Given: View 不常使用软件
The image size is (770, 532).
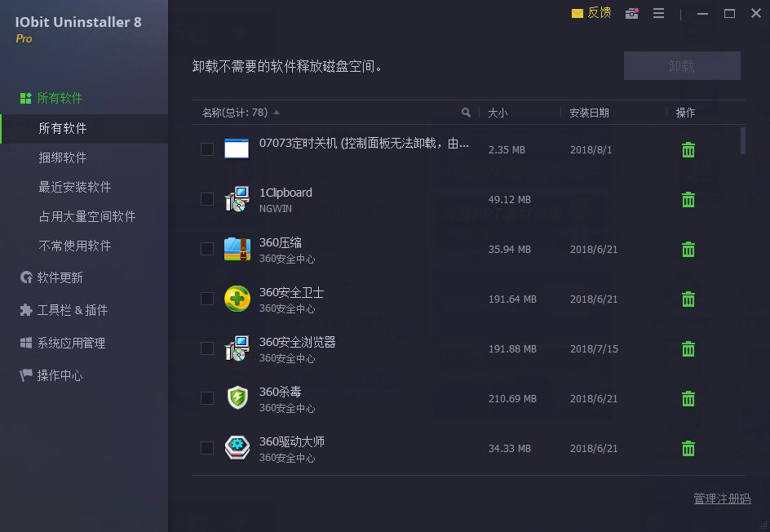Looking at the screenshot, I should [75, 246].
